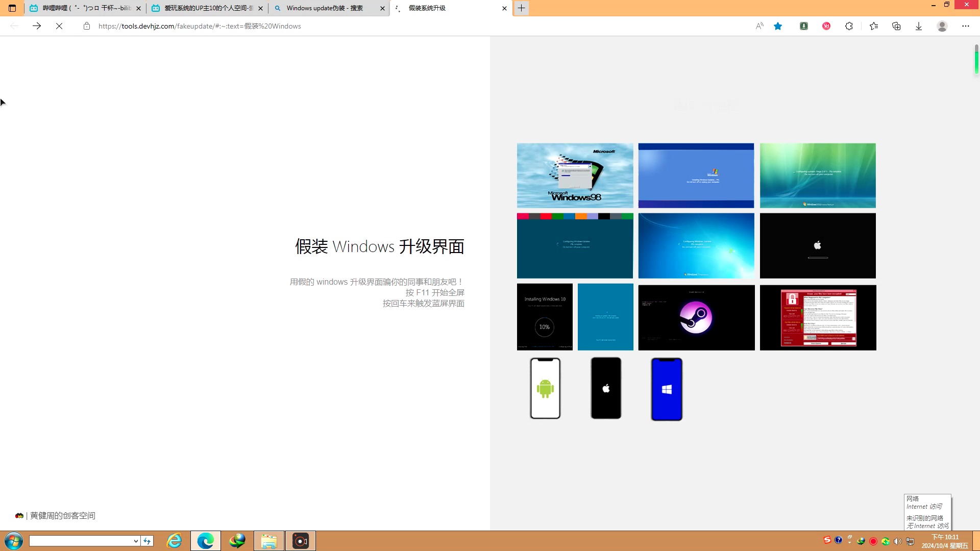Go forward with the arrow button
The height and width of the screenshot is (551, 980).
(x=37, y=26)
